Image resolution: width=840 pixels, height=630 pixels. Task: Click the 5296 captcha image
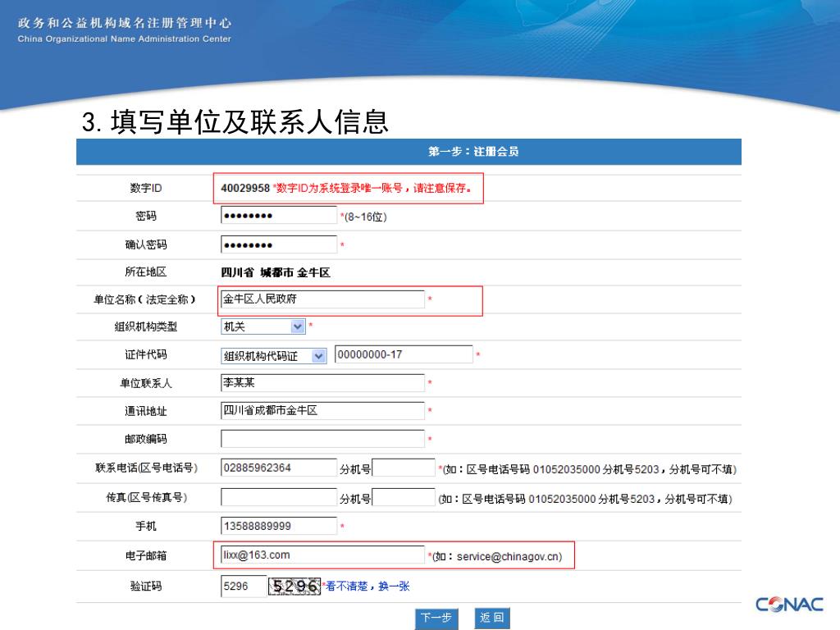click(x=294, y=586)
